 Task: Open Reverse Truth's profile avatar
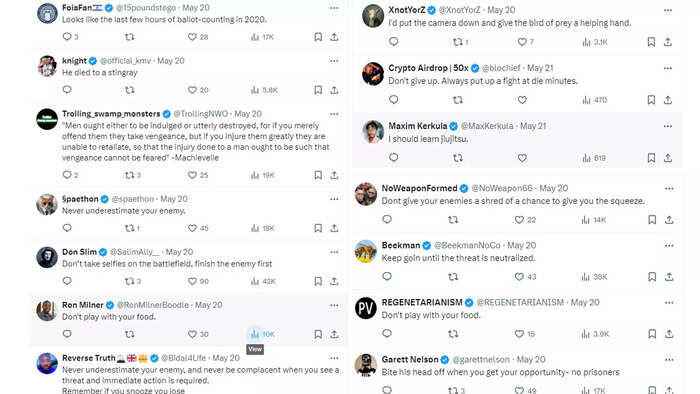47,364
